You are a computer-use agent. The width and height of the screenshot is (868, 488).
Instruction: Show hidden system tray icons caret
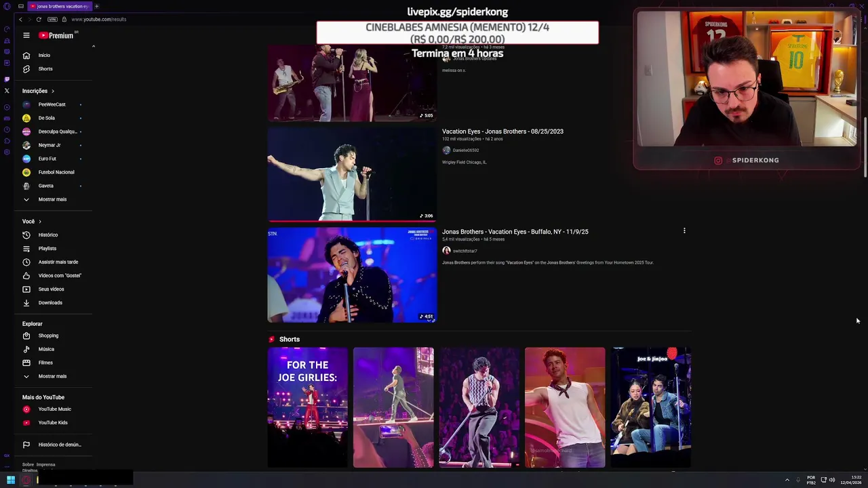(x=787, y=480)
